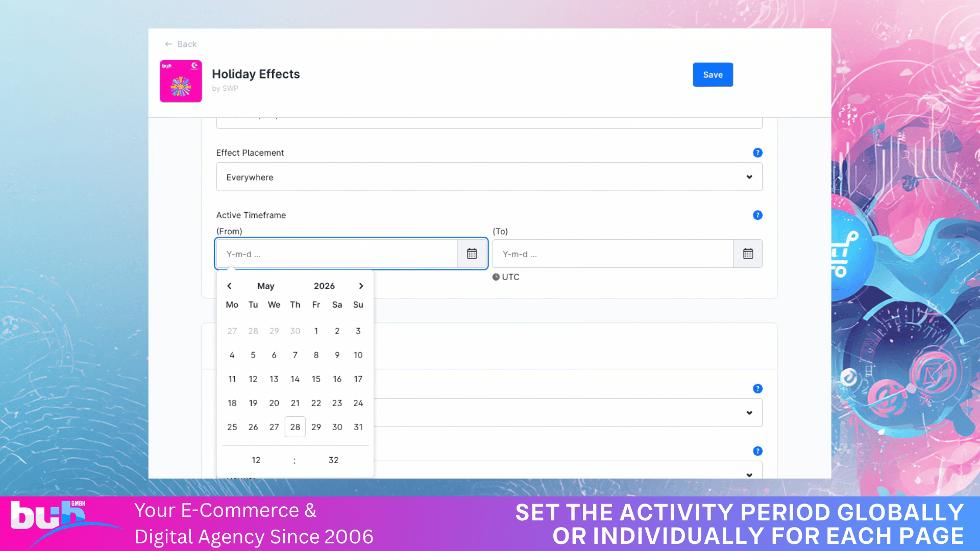Focus the To date input field

(613, 254)
